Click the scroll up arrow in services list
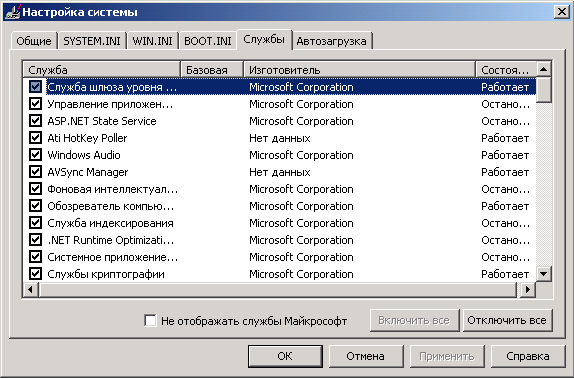The width and height of the screenshot is (574, 378). (544, 69)
